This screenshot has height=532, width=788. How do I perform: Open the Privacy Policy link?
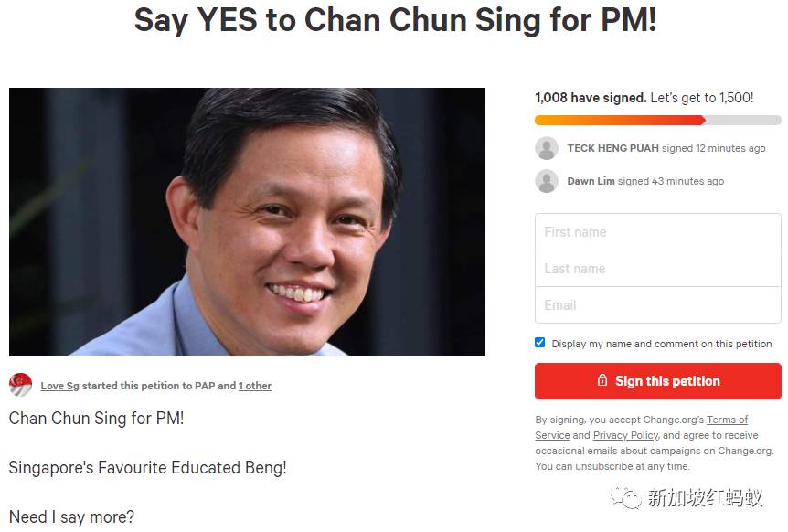point(626,435)
